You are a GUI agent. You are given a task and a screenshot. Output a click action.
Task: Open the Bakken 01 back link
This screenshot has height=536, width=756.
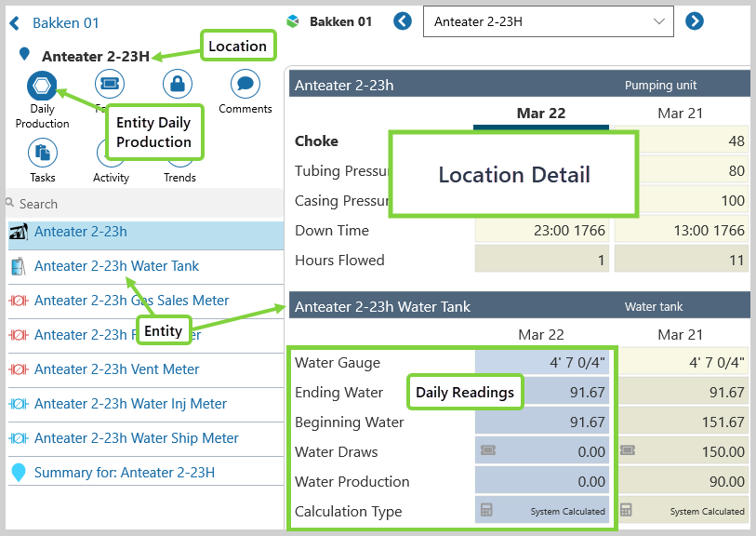click(66, 22)
